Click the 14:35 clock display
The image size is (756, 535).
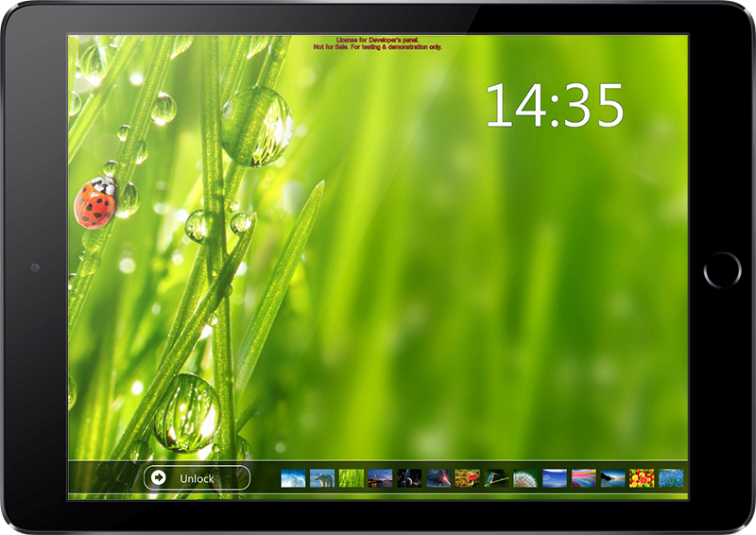[x=555, y=105]
